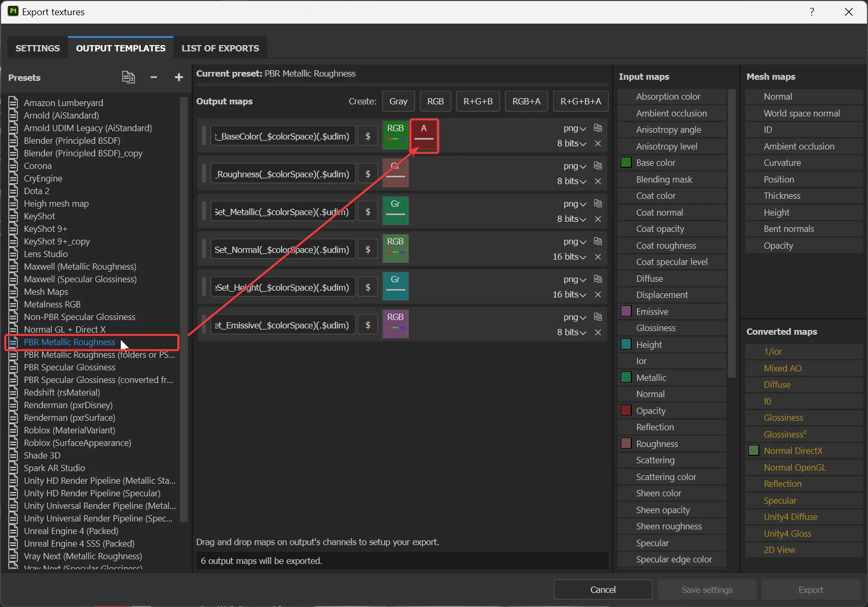The height and width of the screenshot is (607, 868).
Task: Duplicate the Roughness output map
Action: [598, 166]
